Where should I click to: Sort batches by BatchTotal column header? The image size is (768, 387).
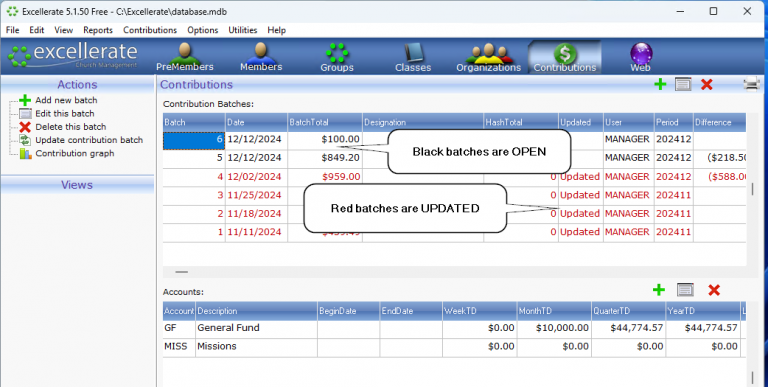(325, 122)
